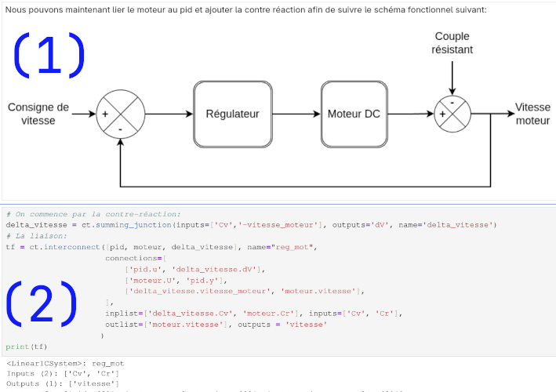This screenshot has width=556, height=392.
Task: Click the name='delta_vitesse' argument
Action: [445, 225]
